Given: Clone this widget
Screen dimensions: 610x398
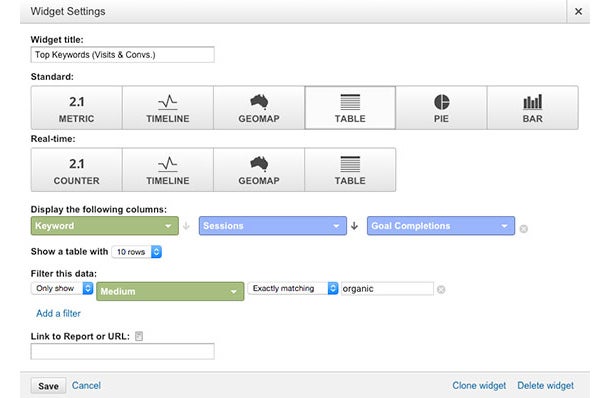Looking at the screenshot, I should pyautogui.click(x=479, y=386).
